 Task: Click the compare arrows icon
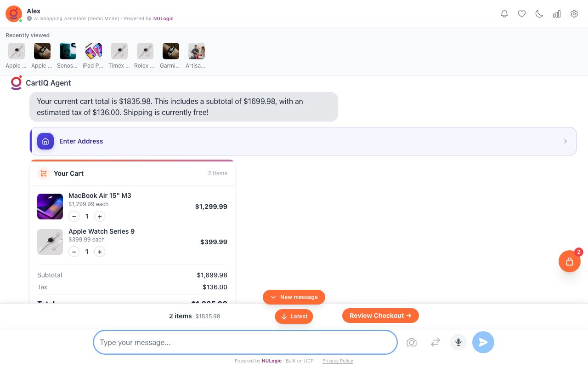click(x=435, y=342)
